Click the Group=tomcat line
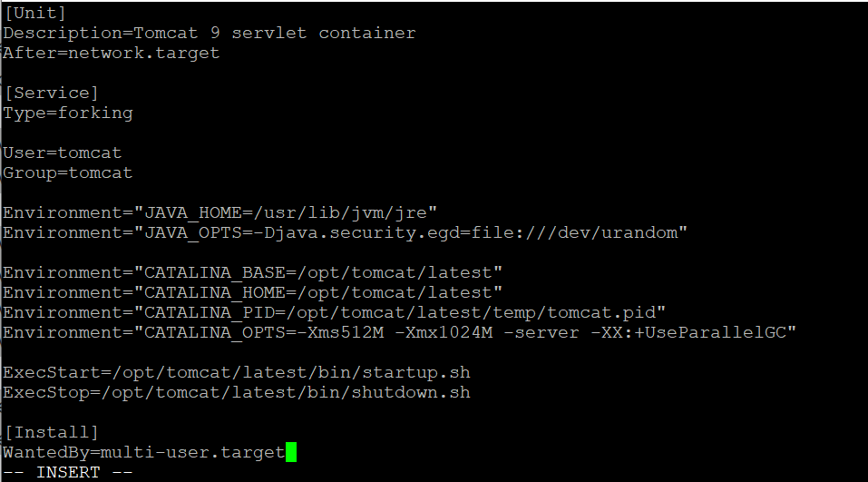This screenshot has height=482, width=868. (67, 172)
